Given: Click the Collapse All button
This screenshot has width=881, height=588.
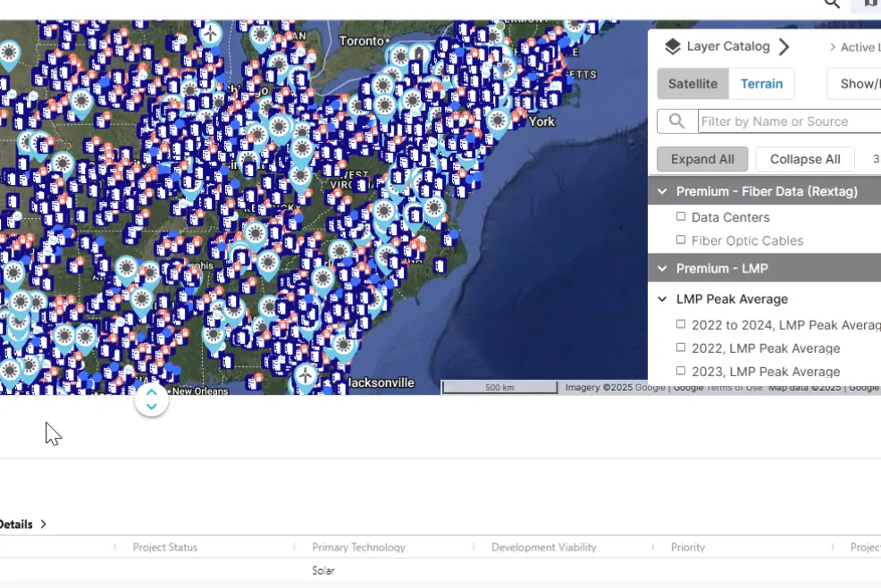Looking at the screenshot, I should coord(805,159).
